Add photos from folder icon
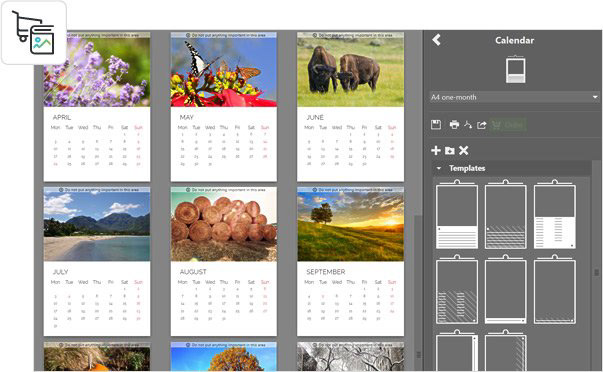Image resolution: width=603 pixels, height=372 pixels. click(450, 150)
